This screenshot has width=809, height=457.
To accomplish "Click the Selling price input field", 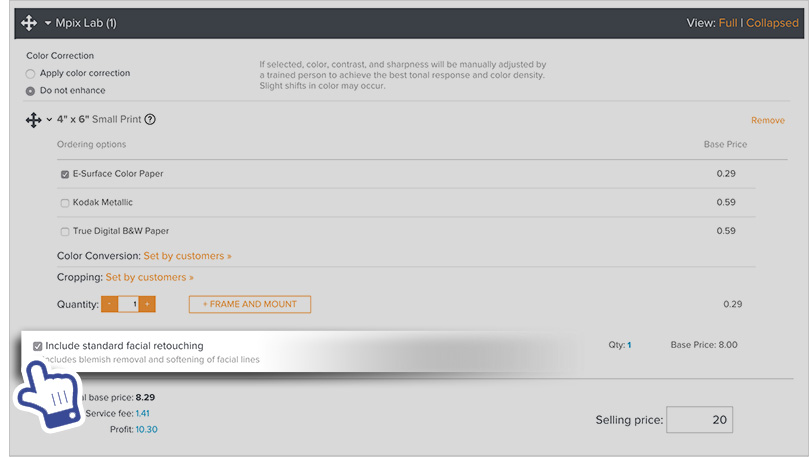I will (699, 419).
